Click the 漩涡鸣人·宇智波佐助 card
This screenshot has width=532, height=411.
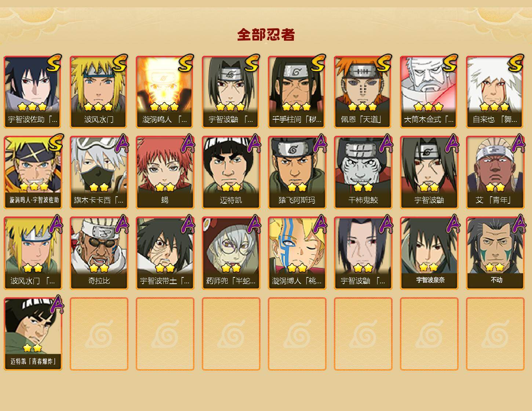click(x=33, y=172)
